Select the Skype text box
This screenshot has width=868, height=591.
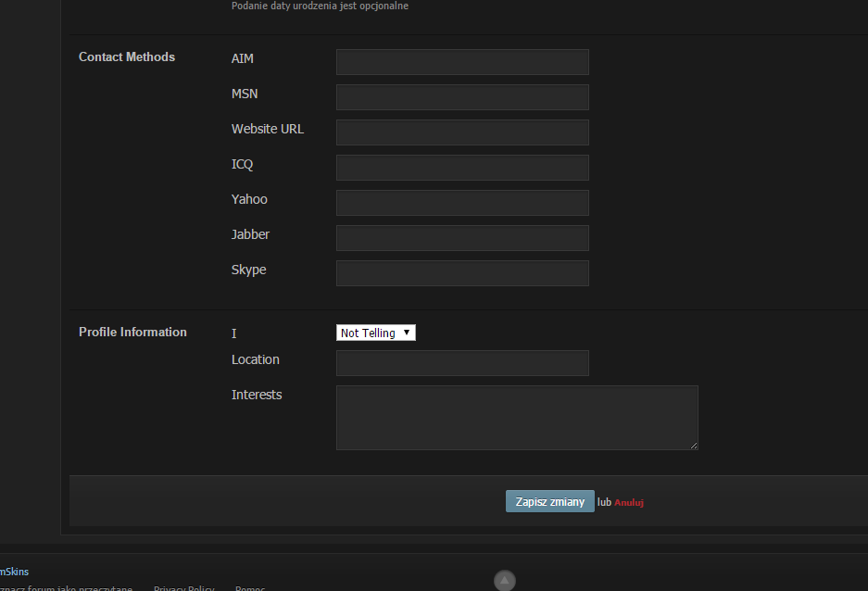tap(461, 273)
